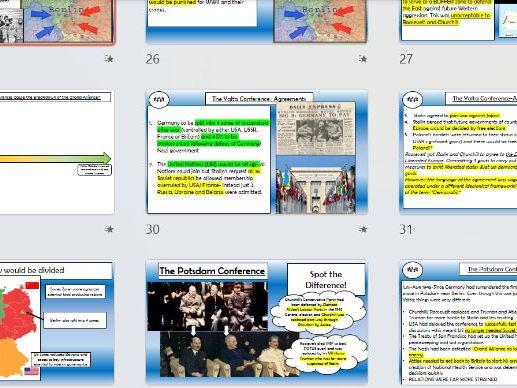This screenshot has width=517, height=388.
Task: Select slide 27 with the yellow highlighted buffer zone text
Action: pyautogui.click(x=458, y=21)
